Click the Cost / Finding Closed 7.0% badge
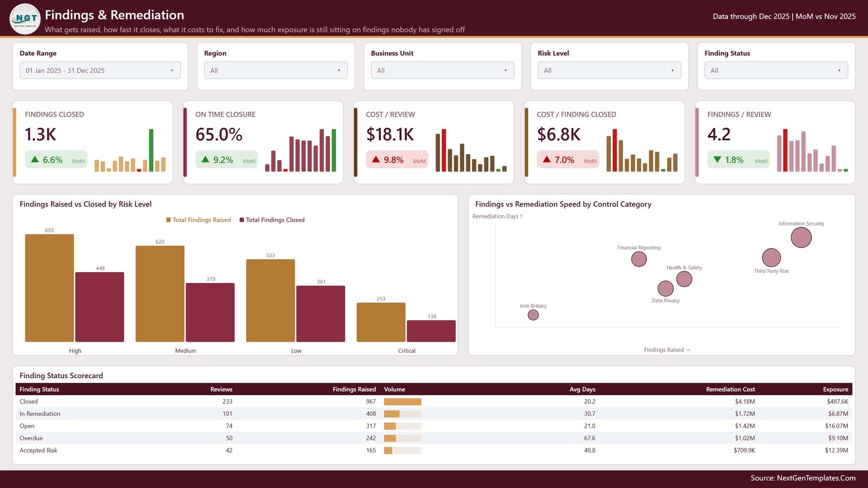 tap(568, 159)
